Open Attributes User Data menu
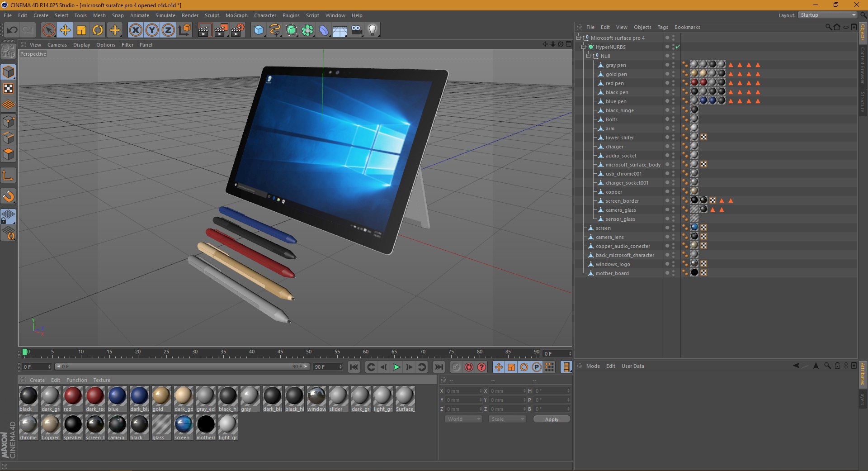 coord(632,366)
